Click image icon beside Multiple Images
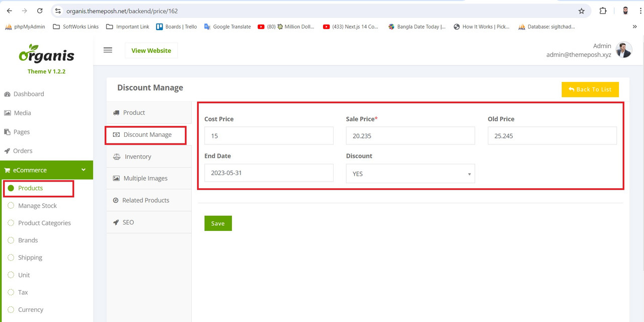 116,179
